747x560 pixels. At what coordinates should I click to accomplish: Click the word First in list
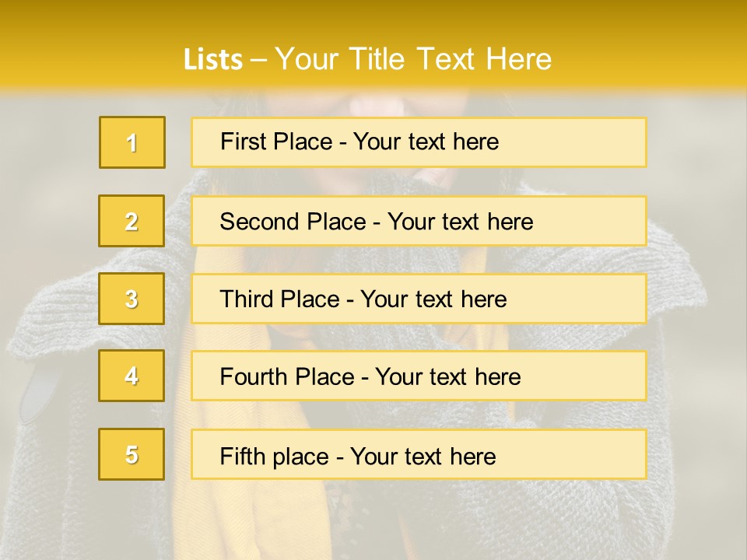pos(238,142)
